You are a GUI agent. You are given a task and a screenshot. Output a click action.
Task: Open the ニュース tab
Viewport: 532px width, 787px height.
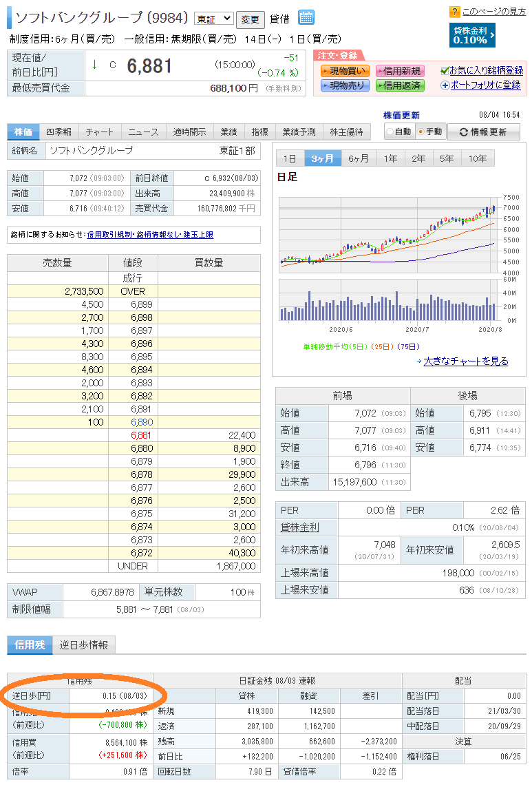(143, 132)
